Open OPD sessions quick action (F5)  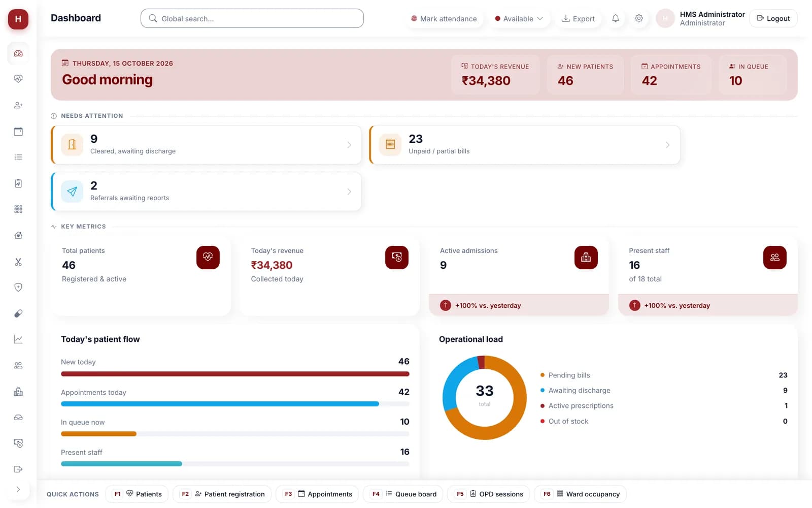(x=488, y=494)
